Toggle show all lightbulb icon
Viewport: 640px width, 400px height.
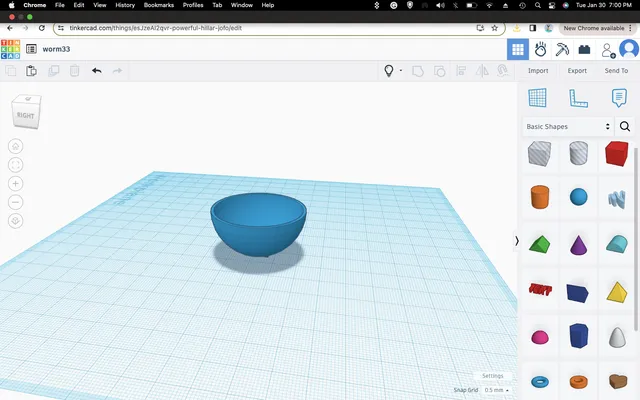point(389,71)
